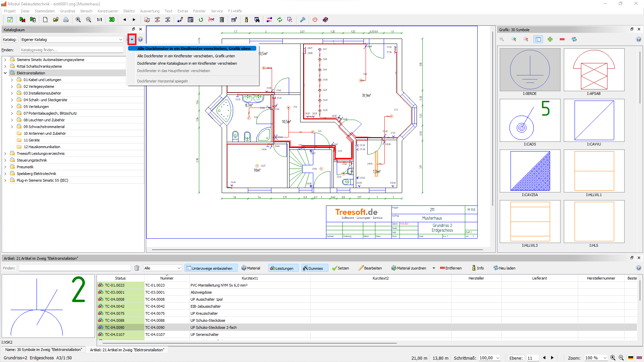Click the Neu laden button

coord(504,268)
